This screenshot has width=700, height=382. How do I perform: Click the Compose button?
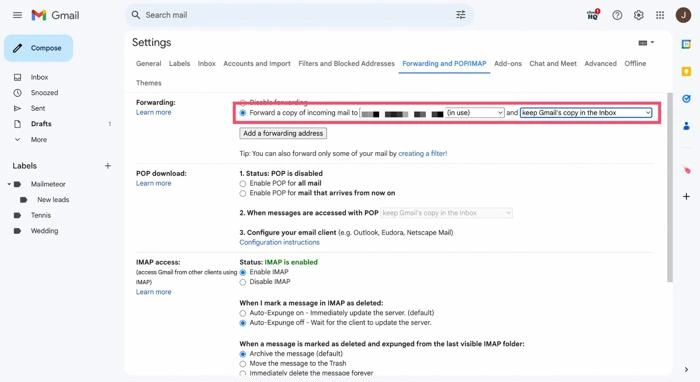click(38, 48)
